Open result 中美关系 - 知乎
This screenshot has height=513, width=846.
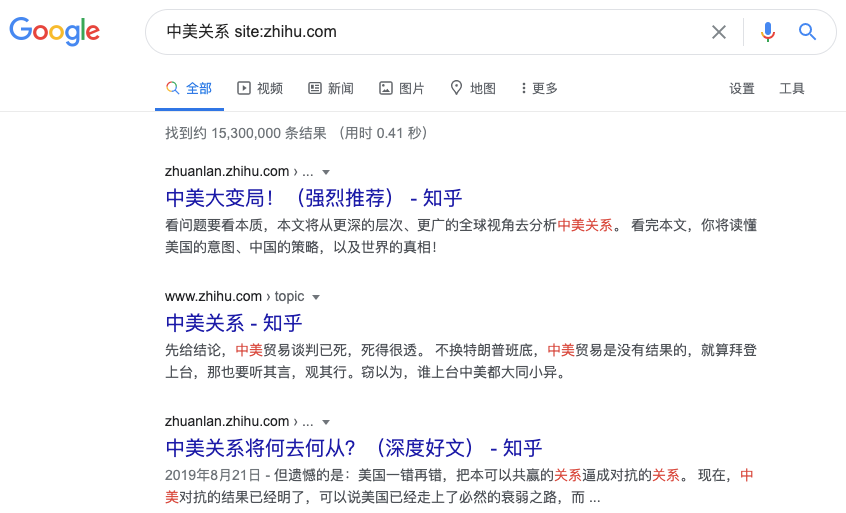tap(234, 323)
